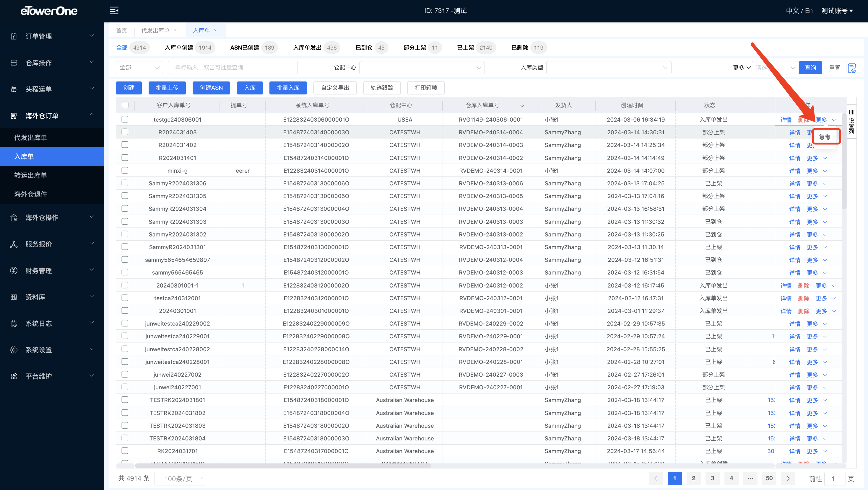Check the row SammyR2024031306
The width and height of the screenshot is (868, 490).
(125, 183)
